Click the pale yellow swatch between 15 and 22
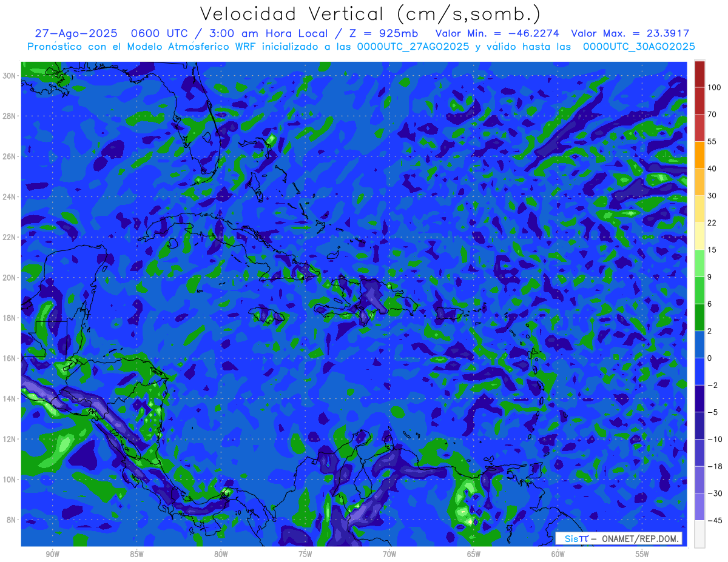This screenshot has height=562, width=728. point(699,236)
